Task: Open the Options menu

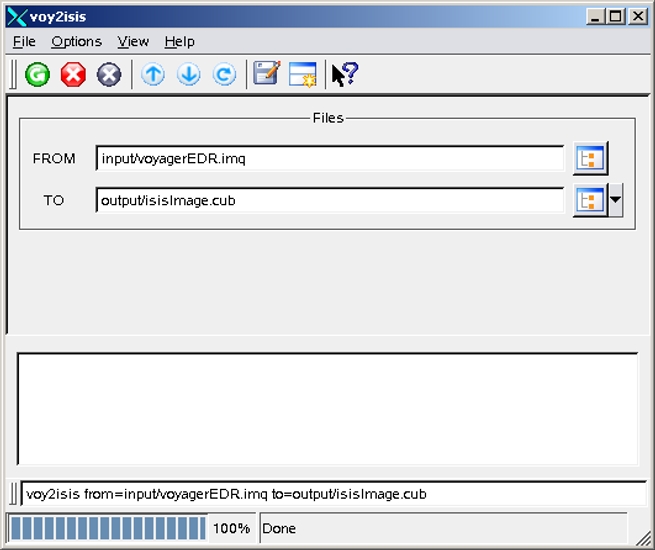Action: (76, 41)
